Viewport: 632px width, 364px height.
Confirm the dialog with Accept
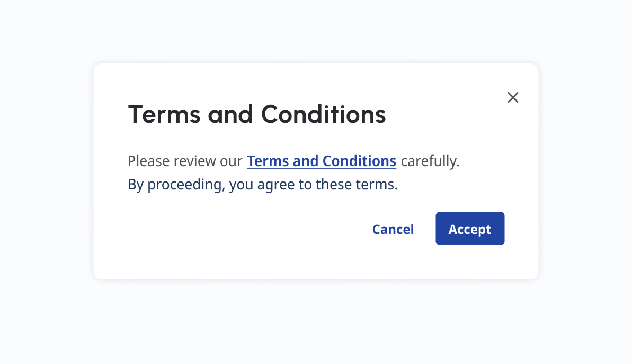point(470,229)
